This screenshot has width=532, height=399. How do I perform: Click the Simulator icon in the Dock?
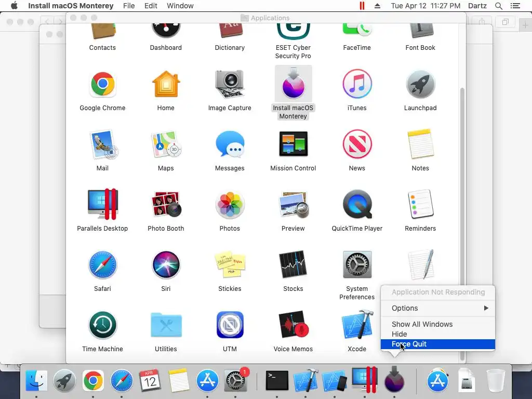(335, 381)
